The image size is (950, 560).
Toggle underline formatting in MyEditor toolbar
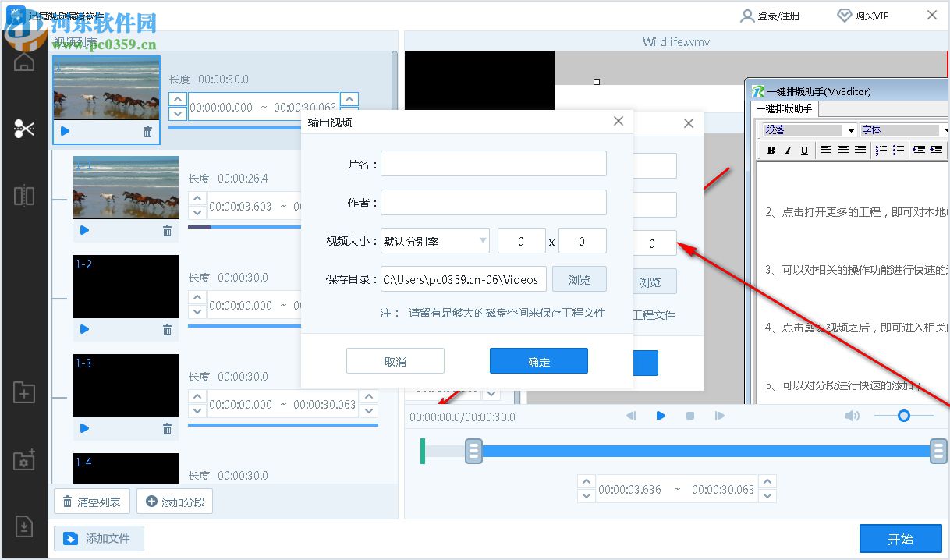point(804,150)
